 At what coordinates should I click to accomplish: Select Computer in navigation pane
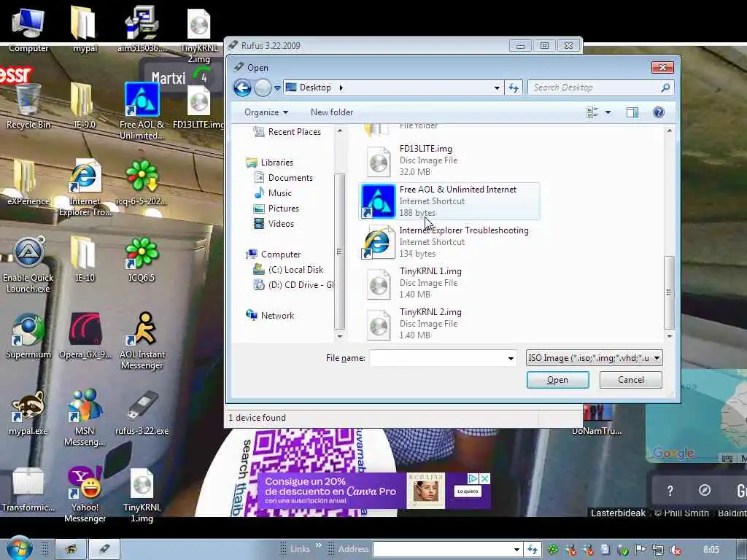(274, 254)
